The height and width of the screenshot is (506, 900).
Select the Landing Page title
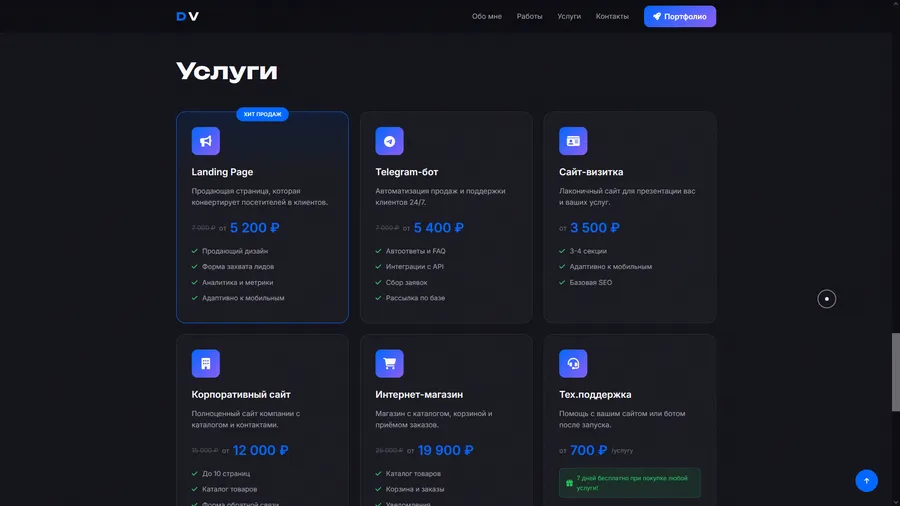[x=222, y=172]
